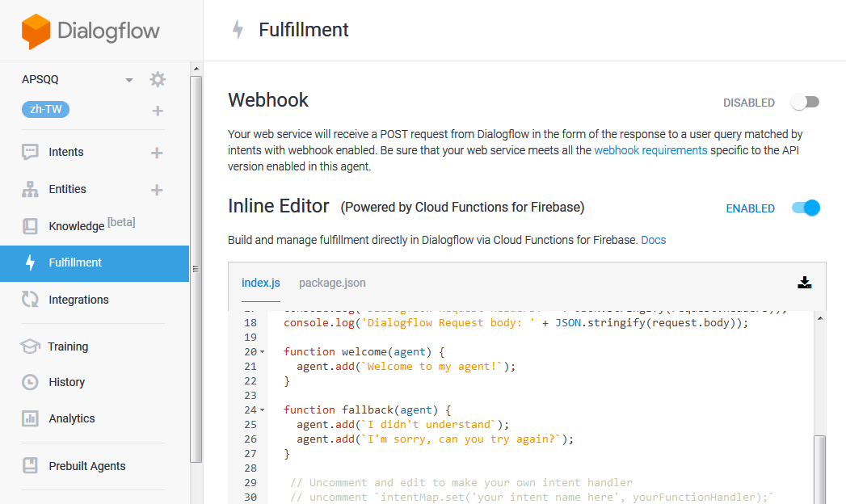Click the Analytics bar chart icon
846x504 pixels.
(x=30, y=418)
